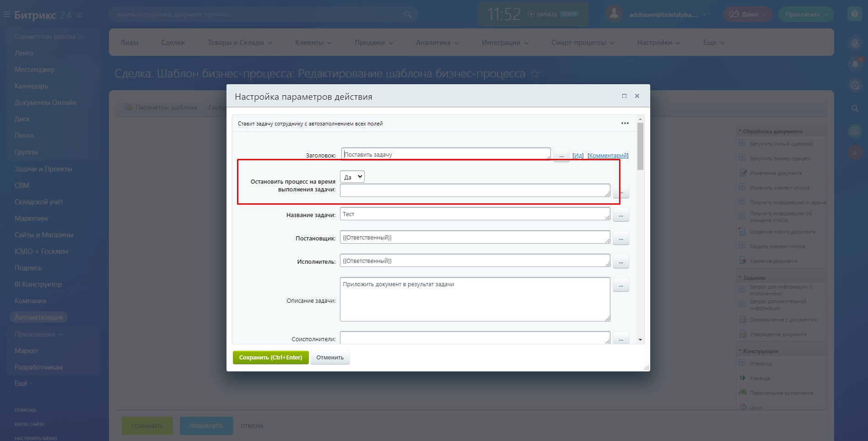The width and height of the screenshot is (868, 441).
Task: Click the insert value button beside Название задачи
Action: 621,215
